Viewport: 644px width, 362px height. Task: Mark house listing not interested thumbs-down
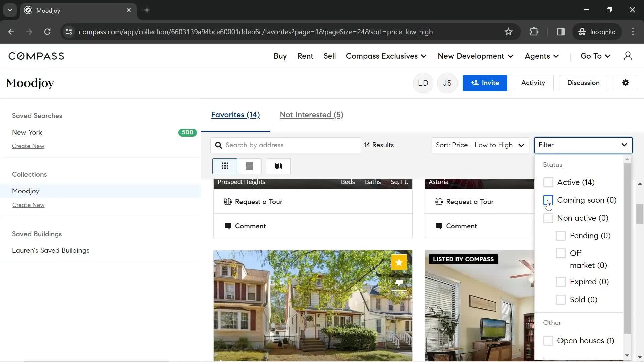[399, 283]
